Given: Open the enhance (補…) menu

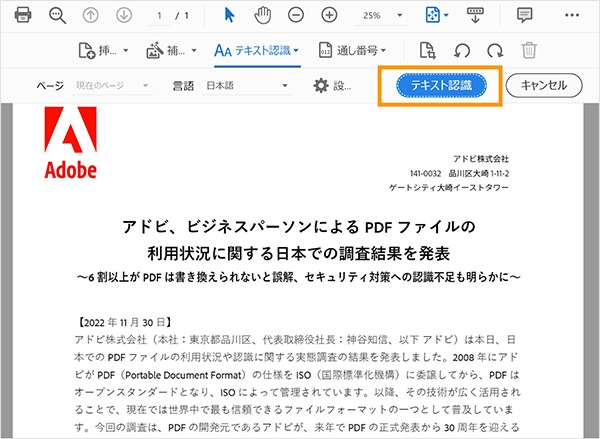Looking at the screenshot, I should pyautogui.click(x=171, y=50).
